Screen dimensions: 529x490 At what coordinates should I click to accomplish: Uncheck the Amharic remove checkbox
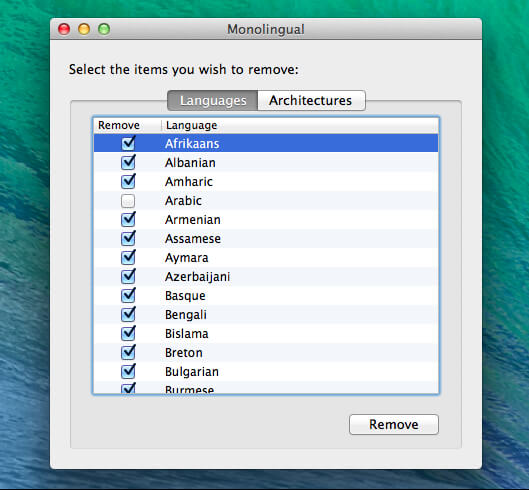tap(128, 182)
